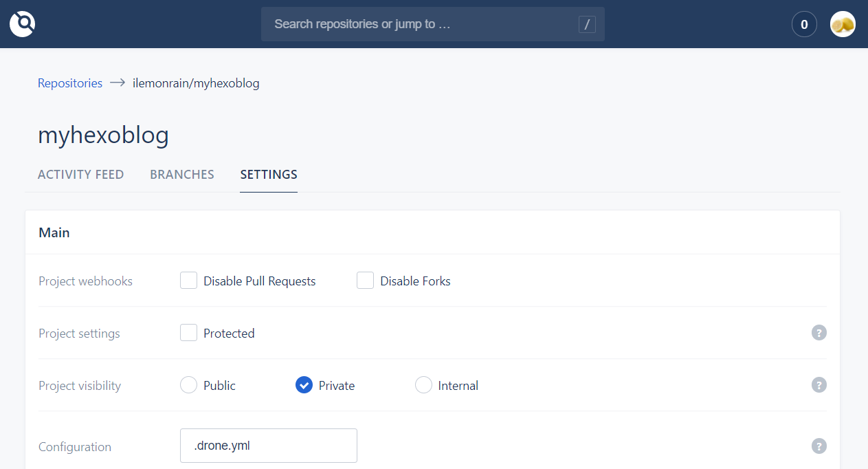Open the user avatar menu
Viewport: 868px width, 469px height.
843,25
